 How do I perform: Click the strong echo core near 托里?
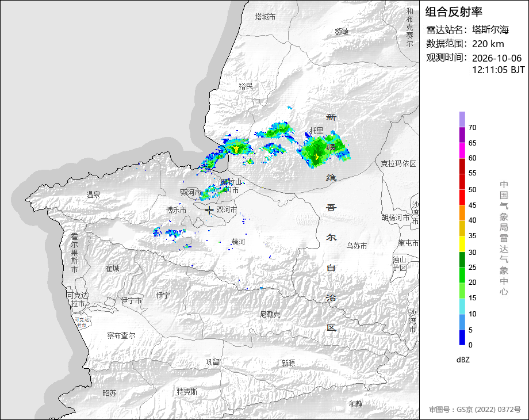[x=316, y=156]
